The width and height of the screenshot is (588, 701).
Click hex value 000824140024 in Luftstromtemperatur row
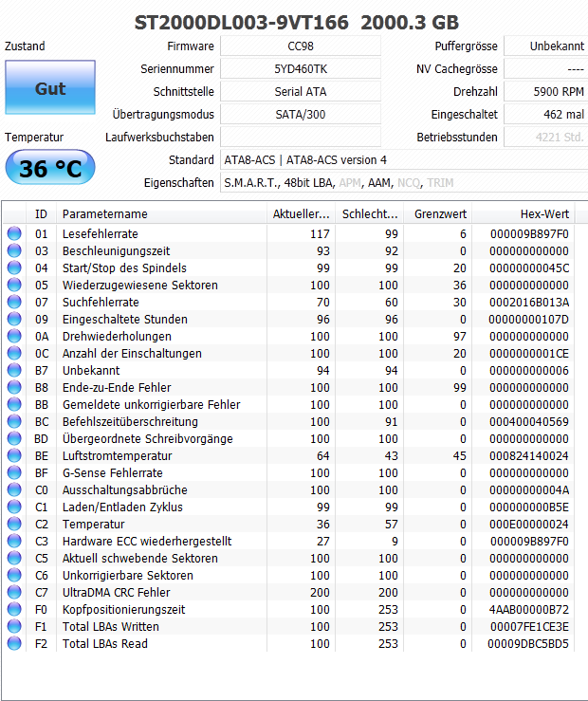pyautogui.click(x=529, y=456)
